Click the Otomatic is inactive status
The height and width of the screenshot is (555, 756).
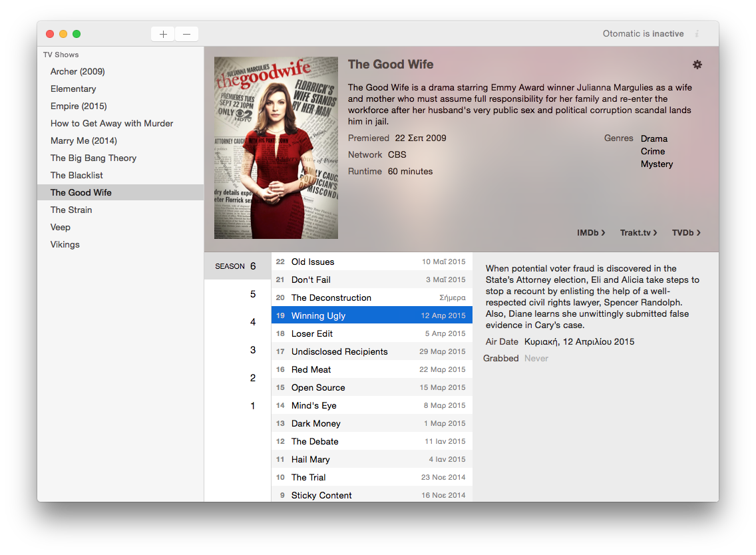pyautogui.click(x=643, y=34)
